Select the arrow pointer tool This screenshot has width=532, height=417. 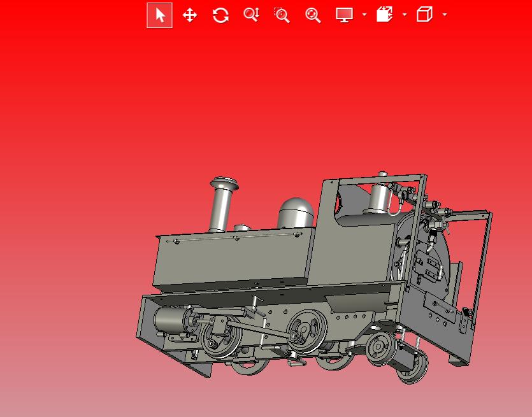pos(159,15)
